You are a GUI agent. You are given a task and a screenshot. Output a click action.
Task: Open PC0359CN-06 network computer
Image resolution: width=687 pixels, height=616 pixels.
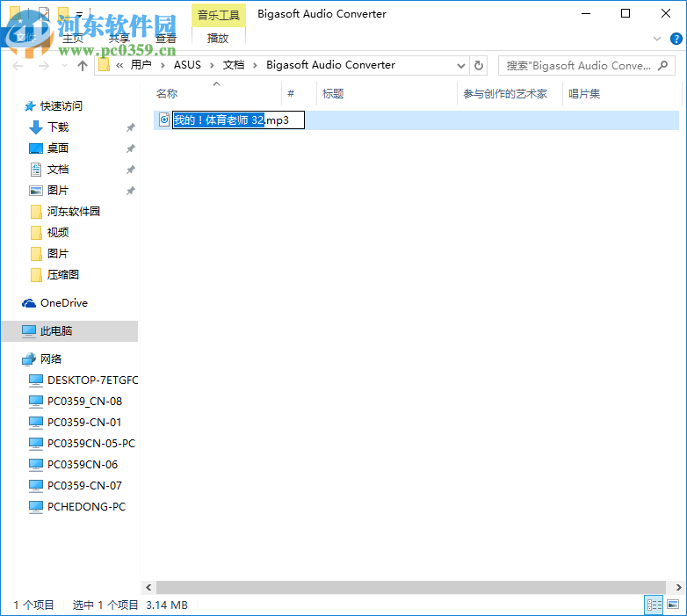pos(83,464)
